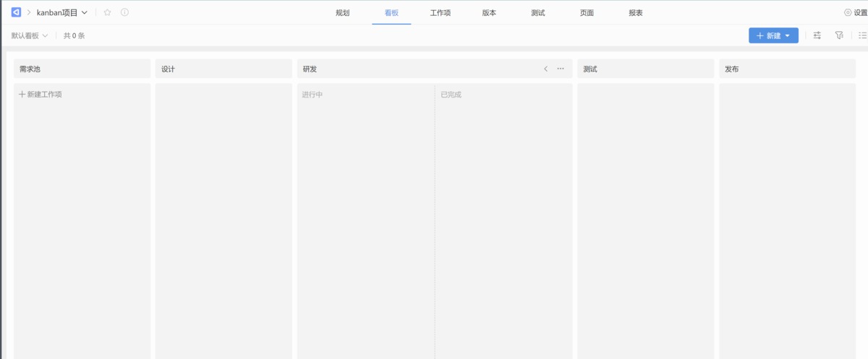Click the filter funnel icon
The image size is (868, 359).
839,35
